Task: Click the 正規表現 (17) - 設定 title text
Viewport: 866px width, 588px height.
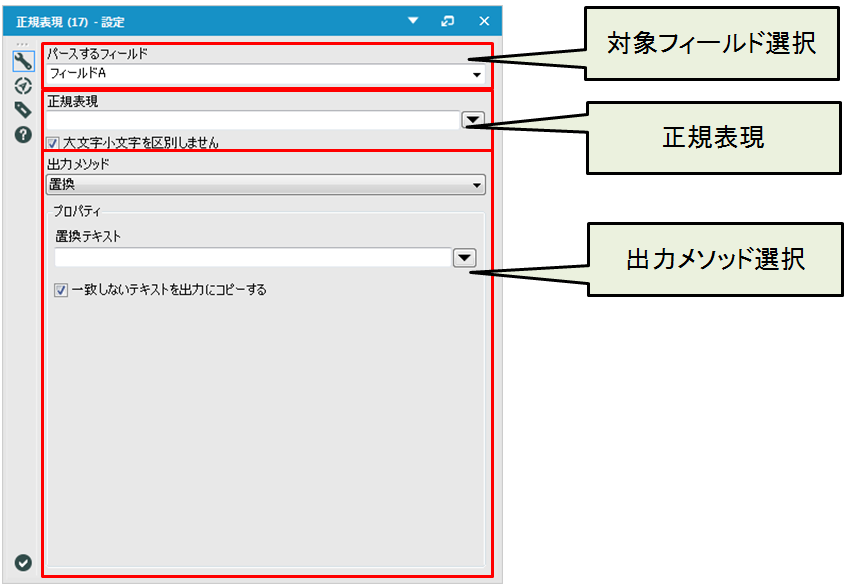Action: (x=70, y=21)
